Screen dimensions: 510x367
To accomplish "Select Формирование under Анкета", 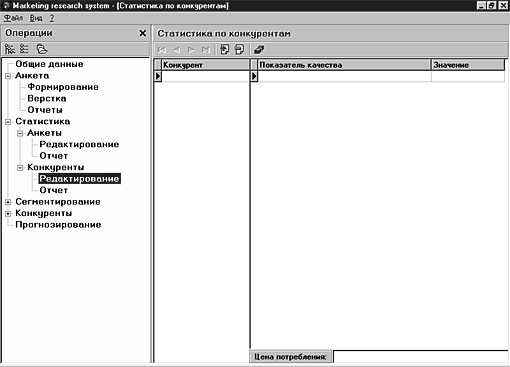I will click(63, 87).
